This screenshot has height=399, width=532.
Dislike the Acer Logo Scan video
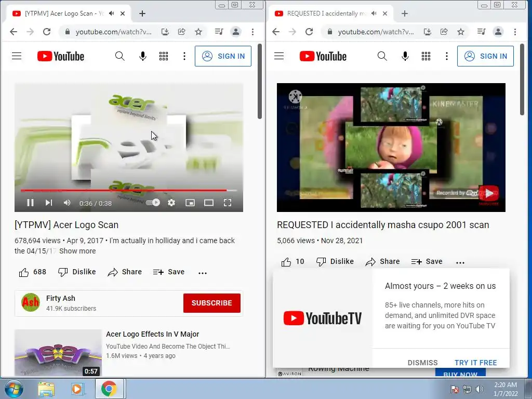tap(77, 272)
